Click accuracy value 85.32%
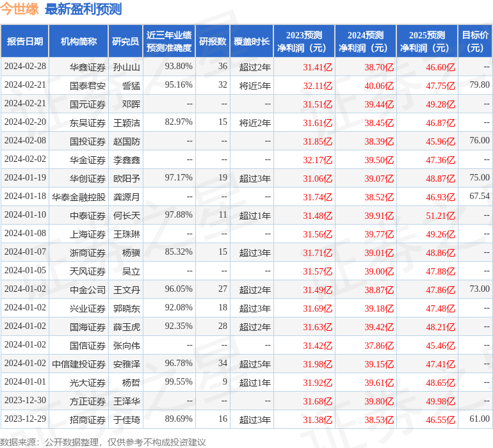The width and height of the screenshot is (493, 448). tap(179, 252)
